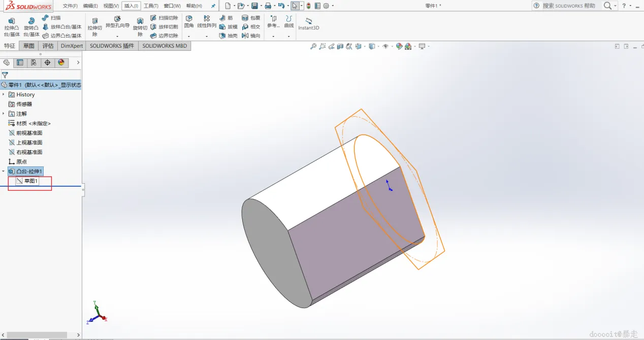
Task: Switch to the SOLIDWORKS MBD tab
Action: point(165,46)
